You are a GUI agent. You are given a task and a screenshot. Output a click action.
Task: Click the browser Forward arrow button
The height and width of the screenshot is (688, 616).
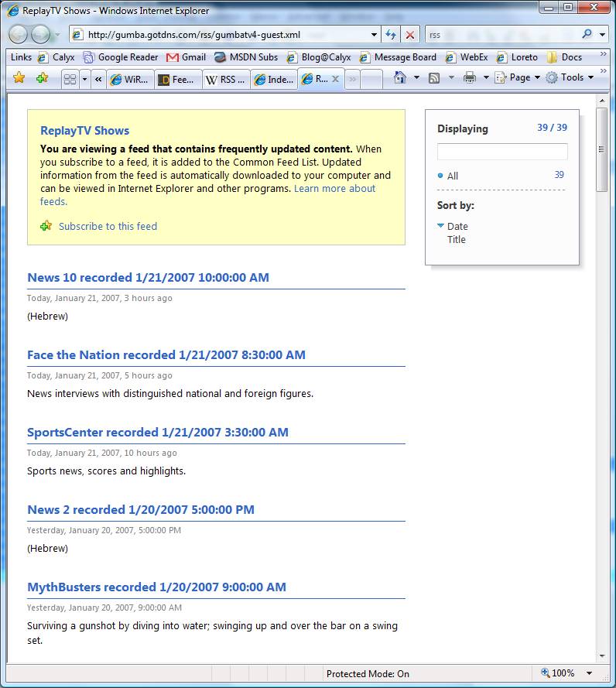pyautogui.click(x=40, y=34)
